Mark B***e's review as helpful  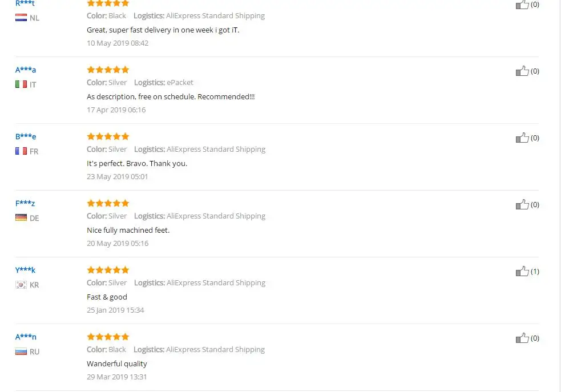[x=522, y=138]
